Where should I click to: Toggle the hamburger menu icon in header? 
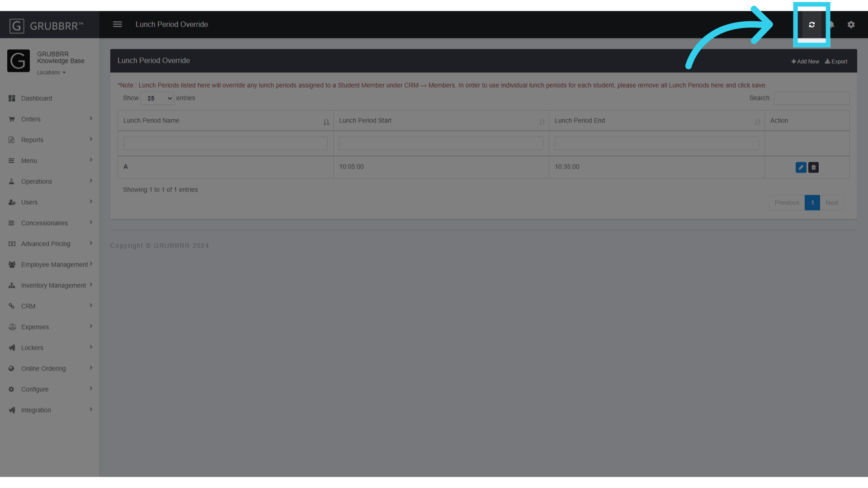point(118,24)
